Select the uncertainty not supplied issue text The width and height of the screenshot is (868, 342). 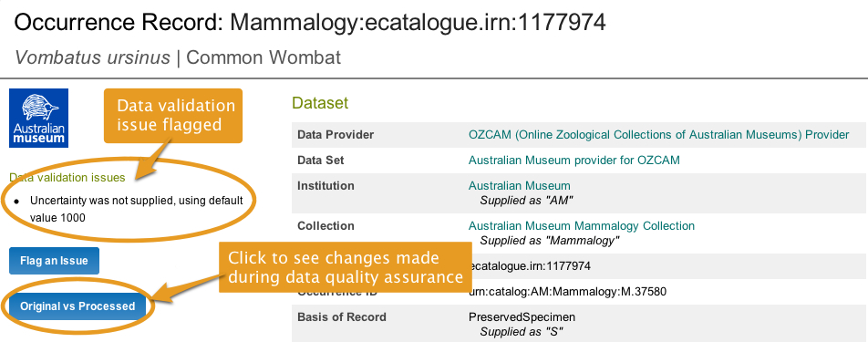(x=136, y=209)
